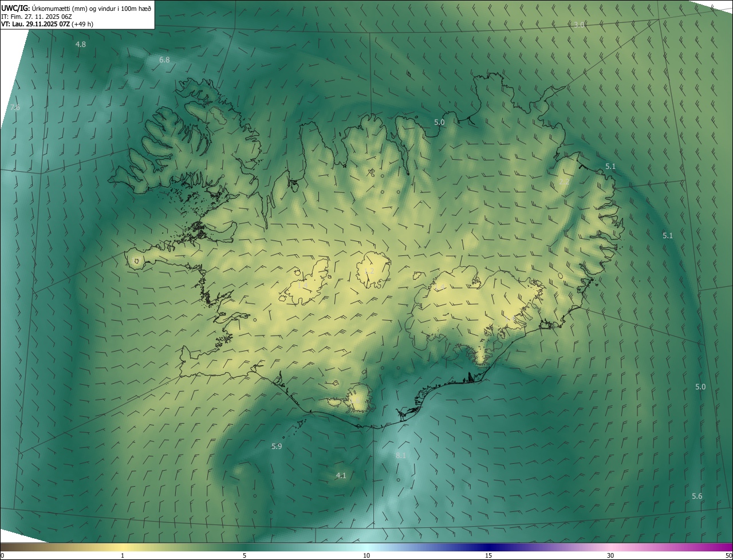Click the 5.9 value label off the south coast
The image size is (733, 560).
pos(277,446)
